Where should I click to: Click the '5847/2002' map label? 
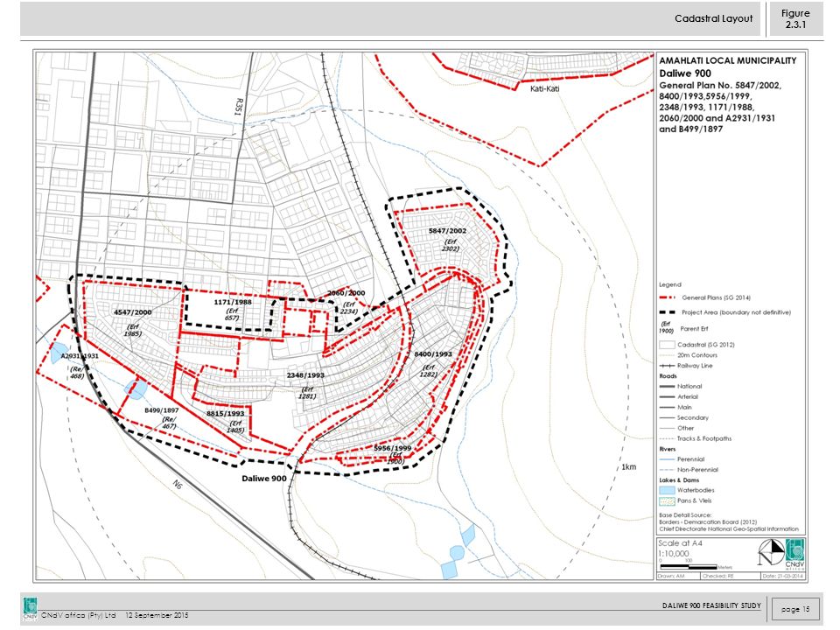click(447, 231)
